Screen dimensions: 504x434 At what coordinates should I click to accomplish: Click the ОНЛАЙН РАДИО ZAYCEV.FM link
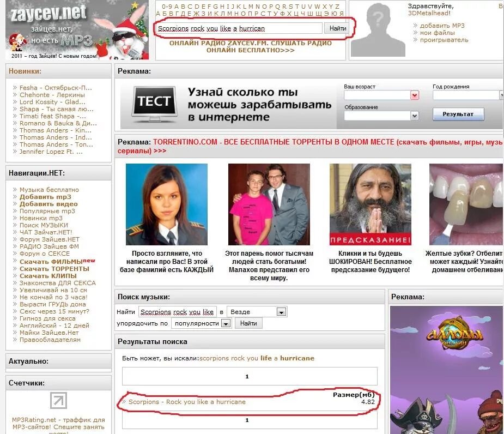[x=251, y=47]
